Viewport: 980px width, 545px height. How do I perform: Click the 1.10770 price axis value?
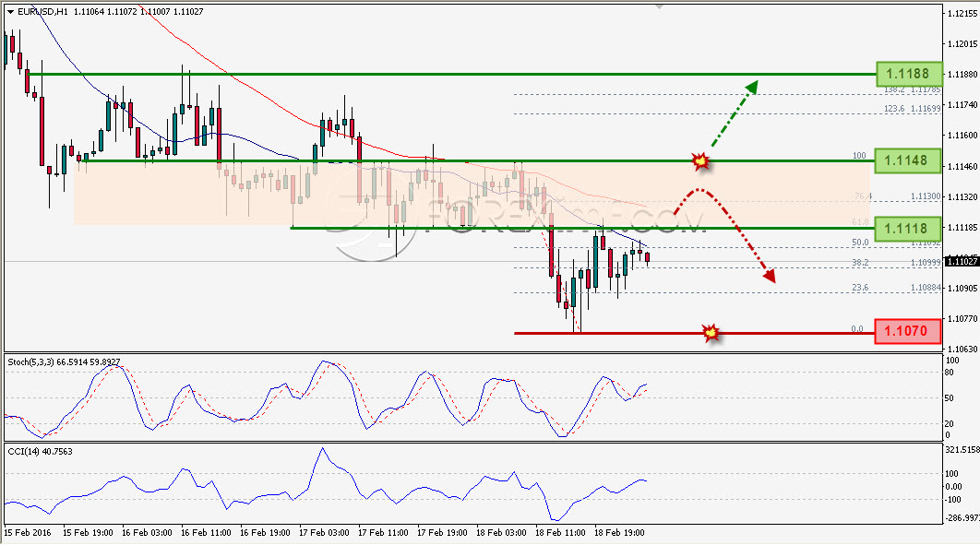pos(962,319)
